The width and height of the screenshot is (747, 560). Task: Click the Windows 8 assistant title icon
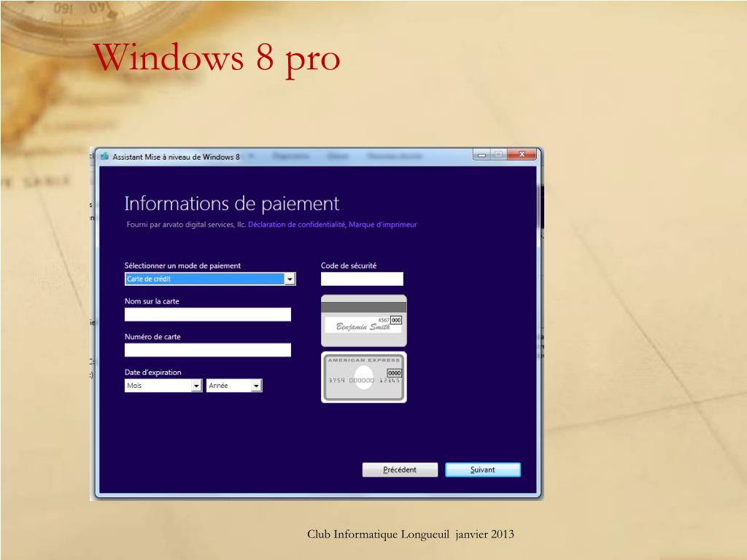tap(105, 156)
